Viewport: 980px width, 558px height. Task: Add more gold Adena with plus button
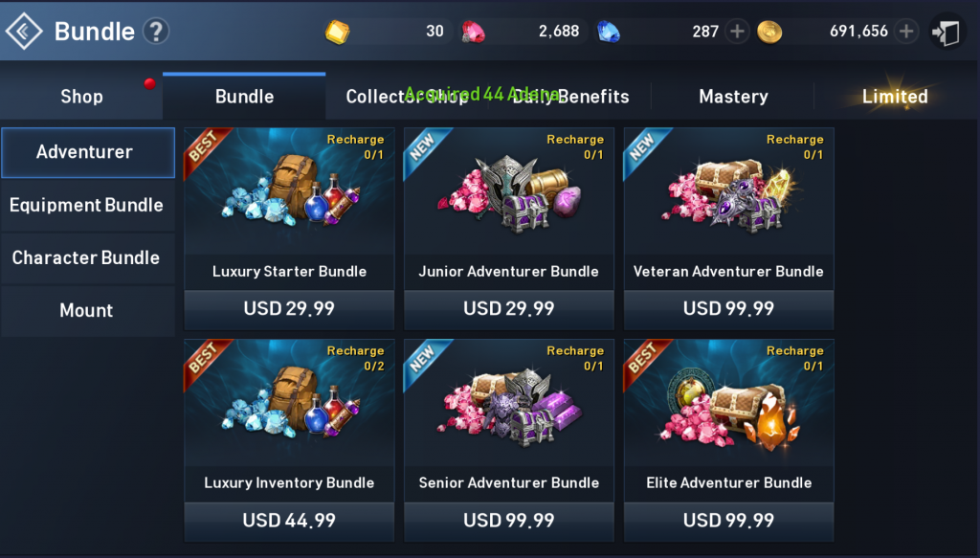click(906, 32)
